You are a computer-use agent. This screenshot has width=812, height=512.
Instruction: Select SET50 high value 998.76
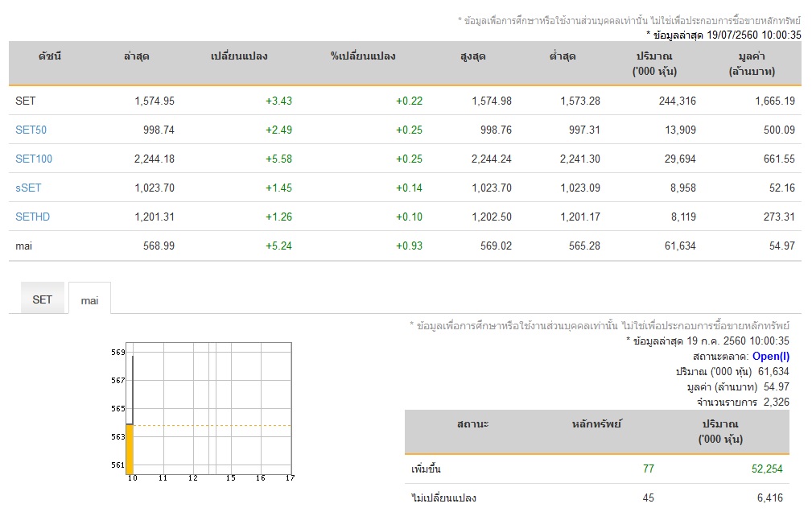click(x=496, y=130)
